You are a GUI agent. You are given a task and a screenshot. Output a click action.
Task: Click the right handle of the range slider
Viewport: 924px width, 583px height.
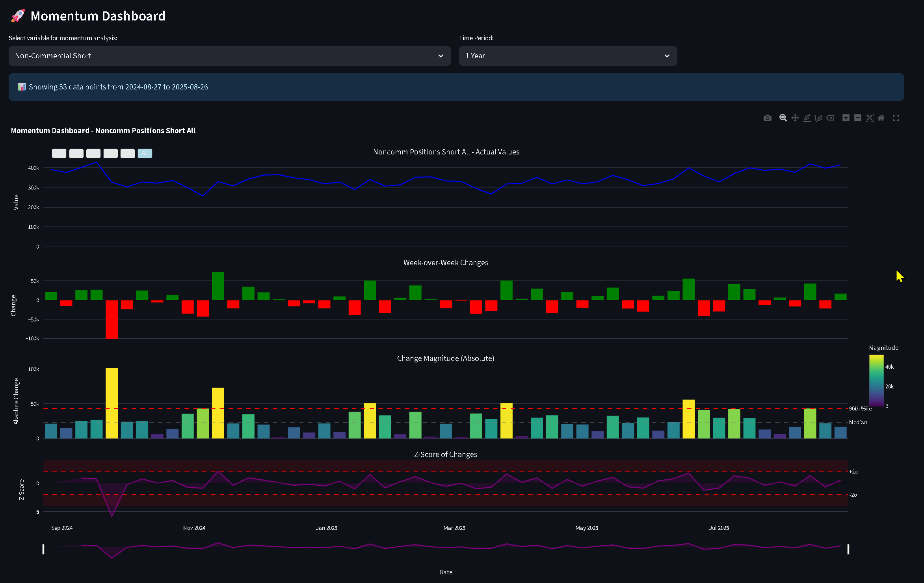coord(848,549)
